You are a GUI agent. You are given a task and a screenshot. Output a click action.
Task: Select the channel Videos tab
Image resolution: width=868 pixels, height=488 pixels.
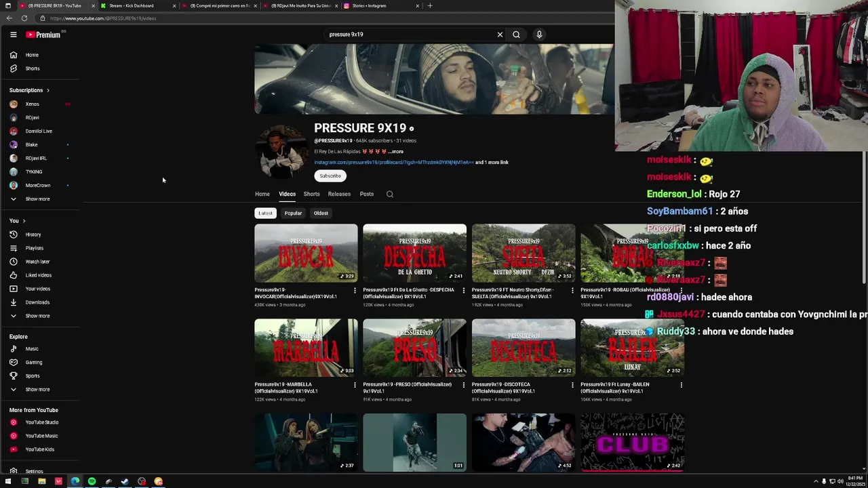(287, 195)
